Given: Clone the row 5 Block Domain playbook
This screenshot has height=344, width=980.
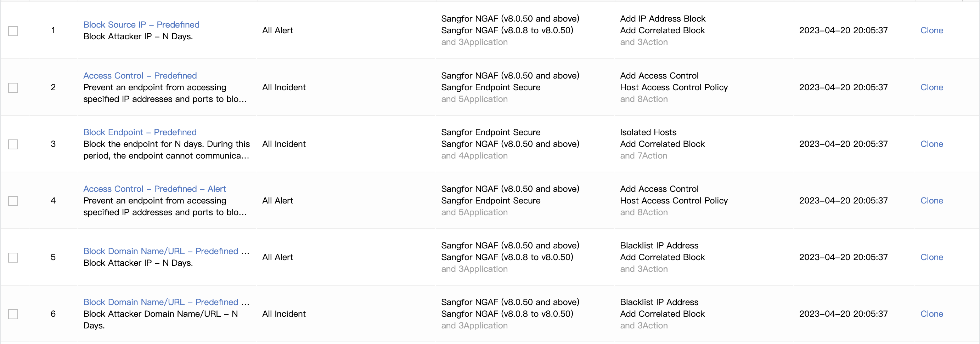Looking at the screenshot, I should coord(932,257).
